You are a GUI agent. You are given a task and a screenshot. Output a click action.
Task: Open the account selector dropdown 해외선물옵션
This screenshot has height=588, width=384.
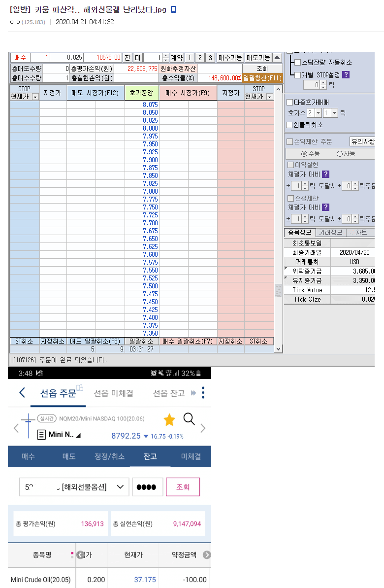[x=74, y=487]
